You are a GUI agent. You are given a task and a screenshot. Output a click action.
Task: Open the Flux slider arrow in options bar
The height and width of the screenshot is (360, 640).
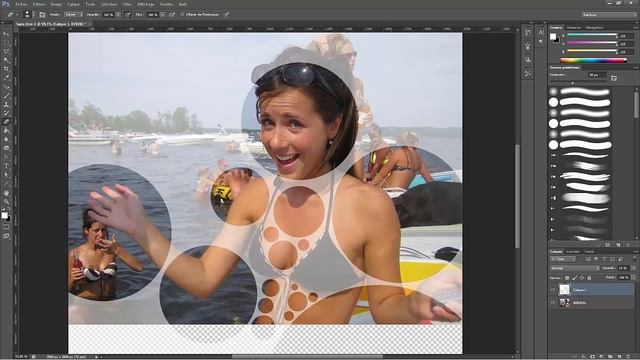click(x=162, y=15)
